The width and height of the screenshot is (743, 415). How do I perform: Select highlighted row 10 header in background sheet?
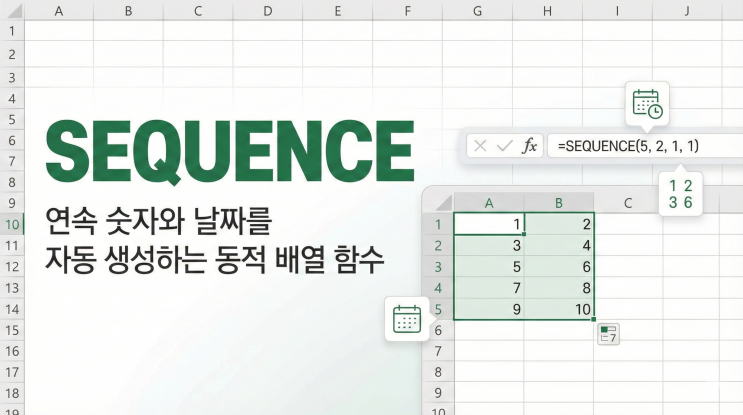pos(12,224)
